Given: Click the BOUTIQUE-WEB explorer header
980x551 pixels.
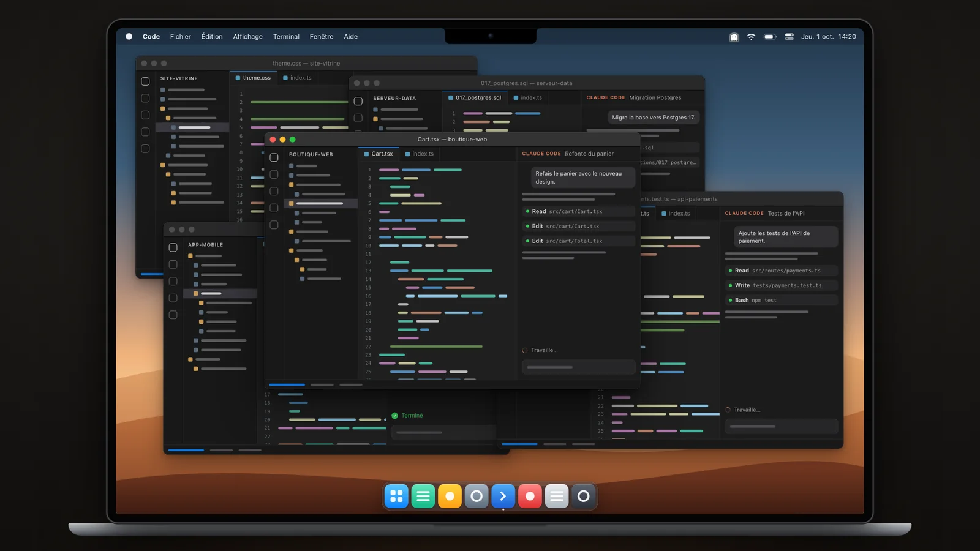Looking at the screenshot, I should coord(311,154).
